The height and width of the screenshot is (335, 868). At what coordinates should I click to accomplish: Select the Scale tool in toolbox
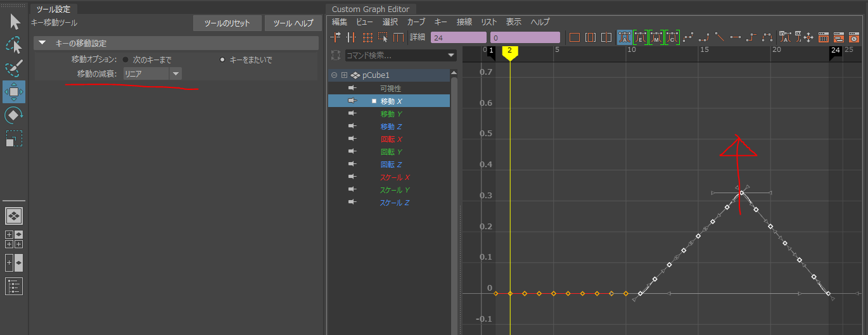pyautogui.click(x=14, y=138)
